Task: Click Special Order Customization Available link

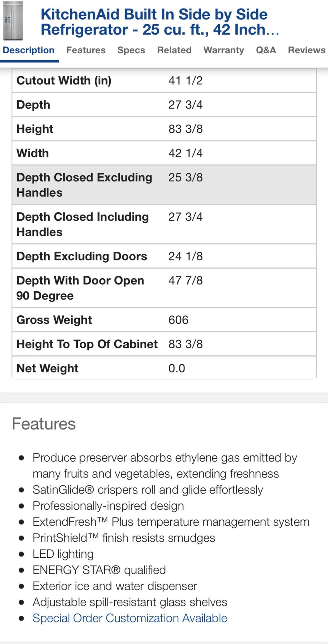Action: (x=130, y=618)
